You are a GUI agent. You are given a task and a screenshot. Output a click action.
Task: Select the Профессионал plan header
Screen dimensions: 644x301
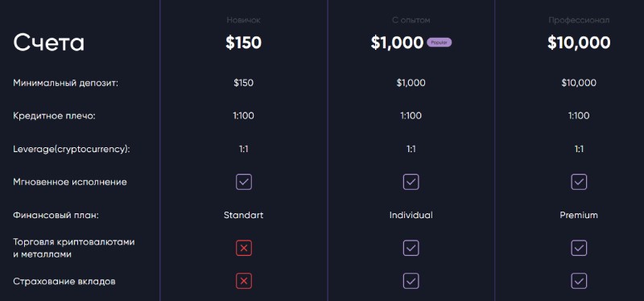pos(579,19)
